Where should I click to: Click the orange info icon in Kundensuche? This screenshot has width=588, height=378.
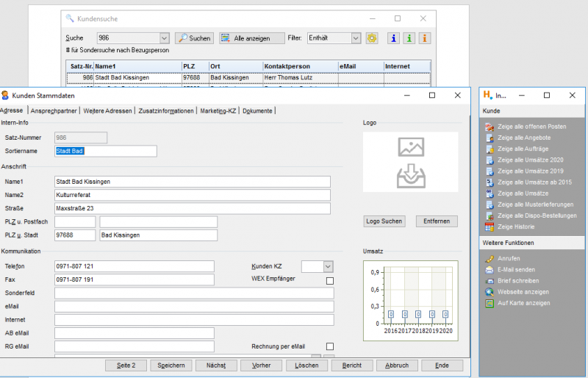click(425, 38)
